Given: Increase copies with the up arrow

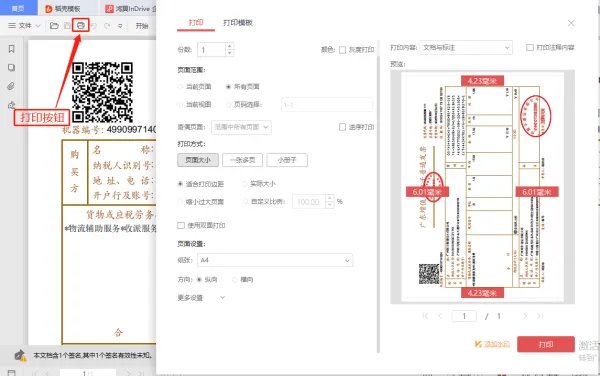Looking at the screenshot, I should [x=229, y=46].
